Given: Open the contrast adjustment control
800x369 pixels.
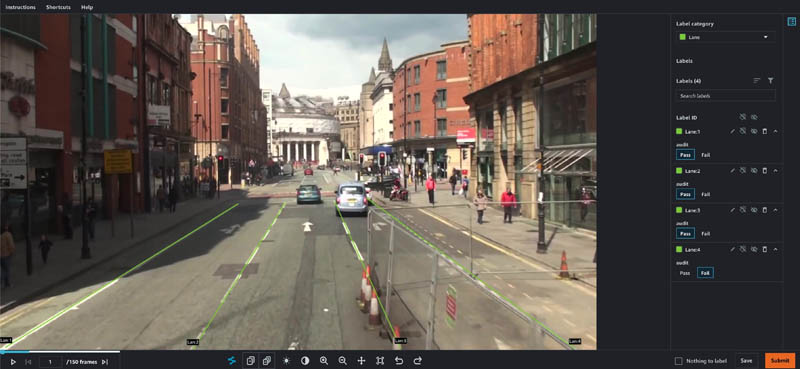Looking at the screenshot, I should 305,361.
